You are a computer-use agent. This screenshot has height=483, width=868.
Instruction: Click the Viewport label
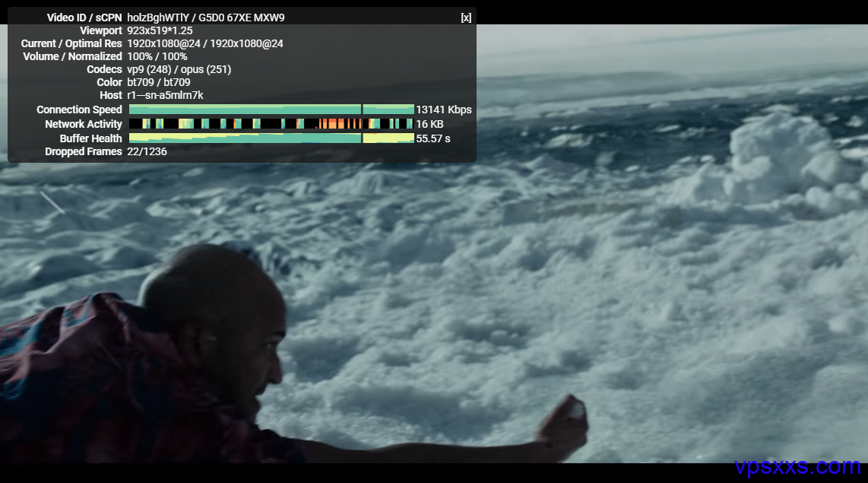click(x=101, y=30)
